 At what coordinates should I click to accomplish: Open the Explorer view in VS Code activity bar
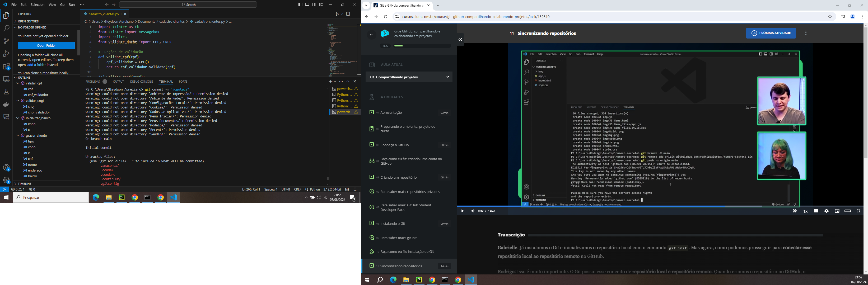click(6, 16)
